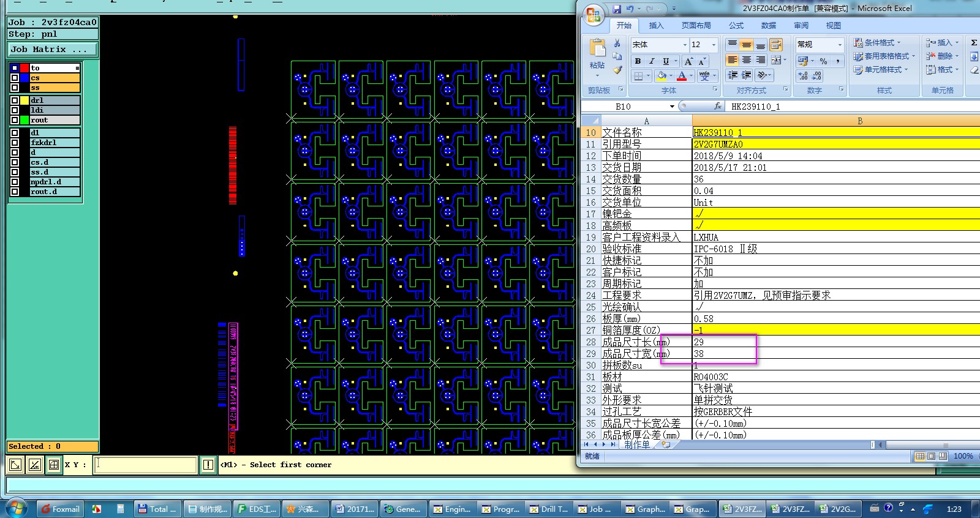Open the 制作单 worksheet tab

coord(637,445)
